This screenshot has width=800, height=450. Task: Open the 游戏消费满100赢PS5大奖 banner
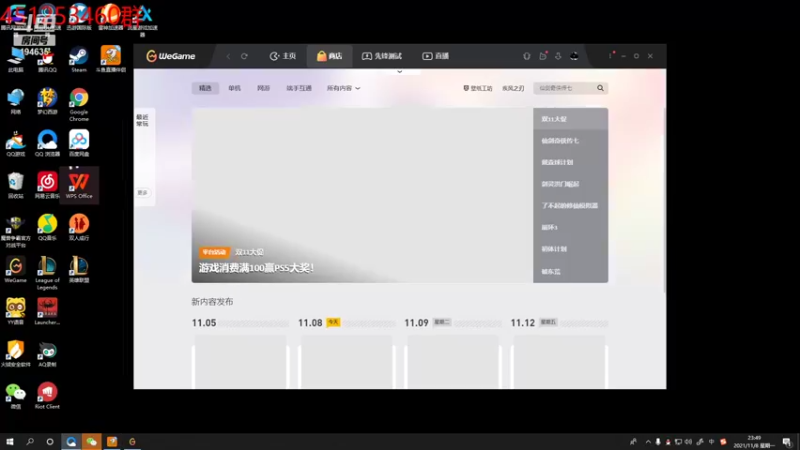[x=257, y=268]
